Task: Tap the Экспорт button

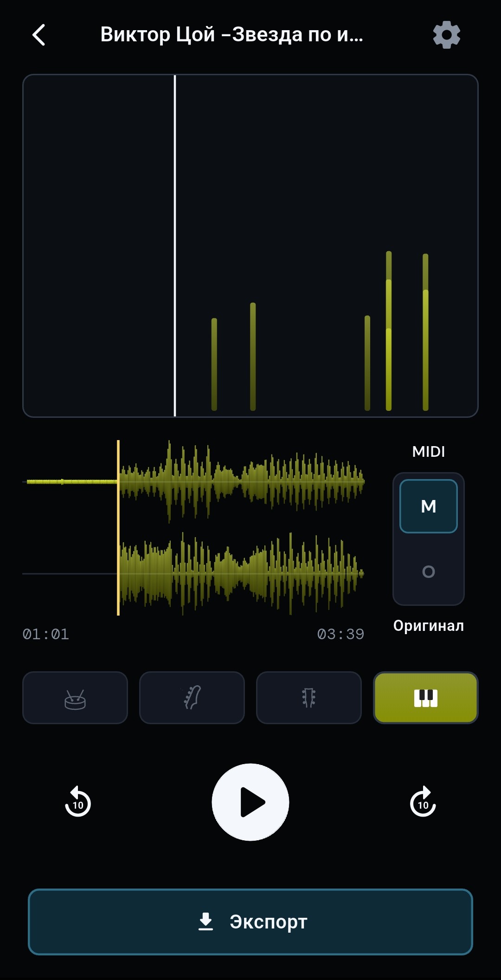Action: [x=250, y=922]
